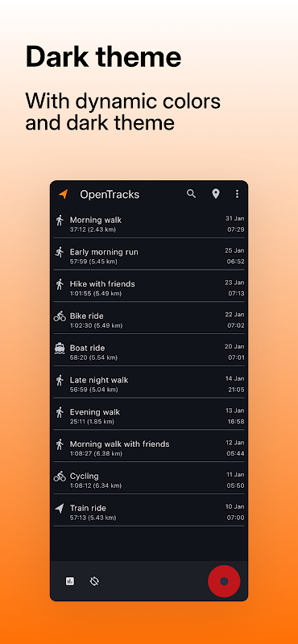Select the Evening walk entry

149,416
